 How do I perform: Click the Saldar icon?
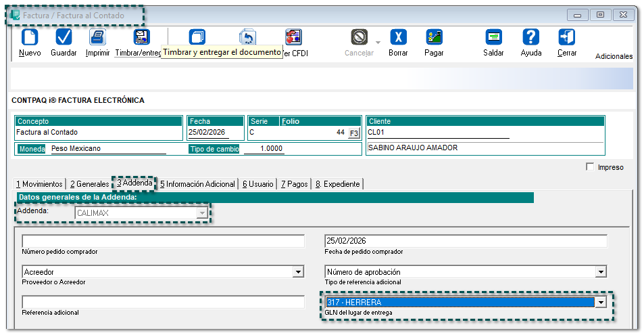493,37
